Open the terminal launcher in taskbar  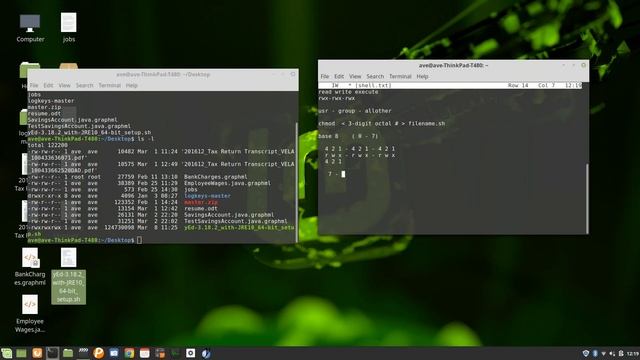tap(52, 353)
